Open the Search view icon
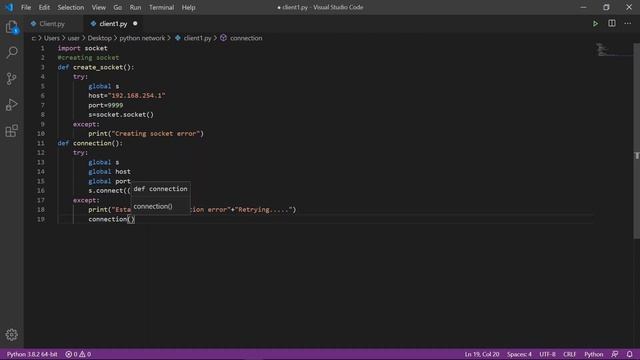The width and height of the screenshot is (640, 360). click(12, 52)
